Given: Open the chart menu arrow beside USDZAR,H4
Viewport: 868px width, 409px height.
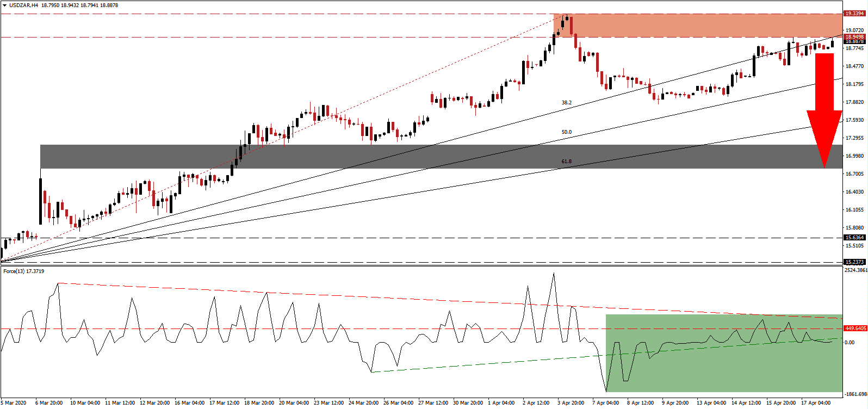Looking at the screenshot, I should point(4,5).
